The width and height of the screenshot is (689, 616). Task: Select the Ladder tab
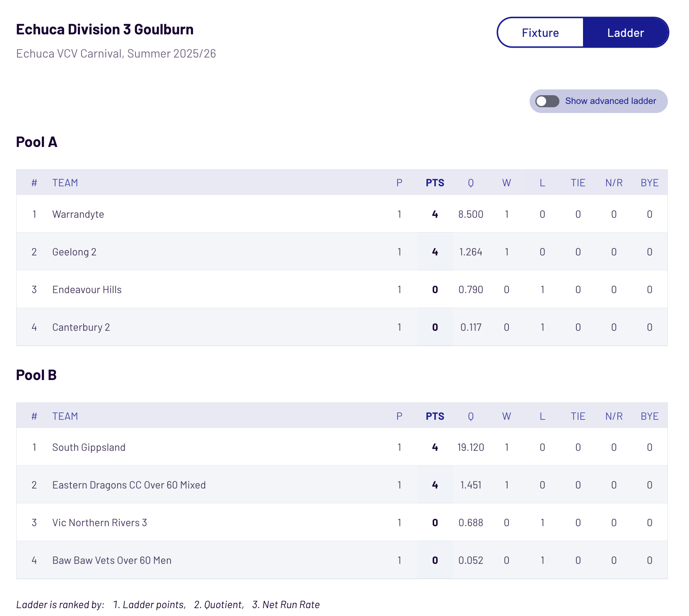pyautogui.click(x=625, y=33)
